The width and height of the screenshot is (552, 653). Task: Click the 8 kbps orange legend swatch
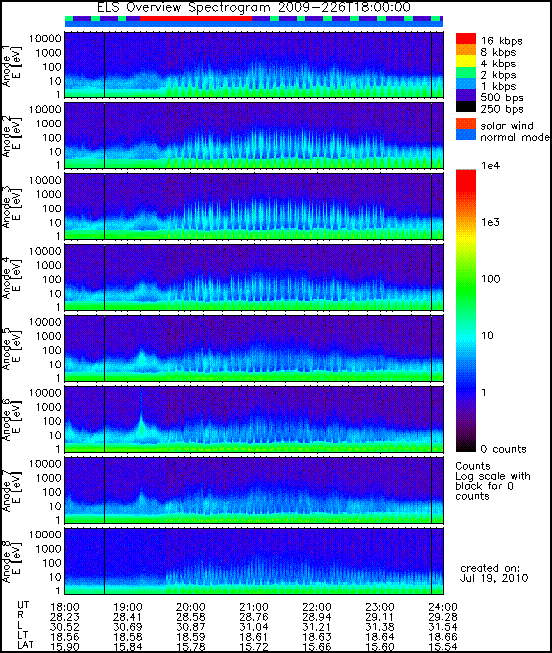[466, 50]
